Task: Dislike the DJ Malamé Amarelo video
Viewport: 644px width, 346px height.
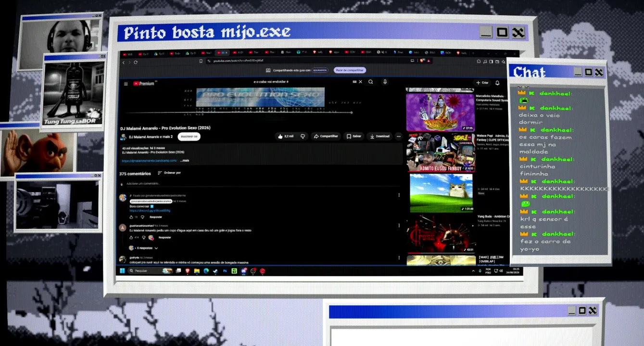Action: click(x=303, y=136)
